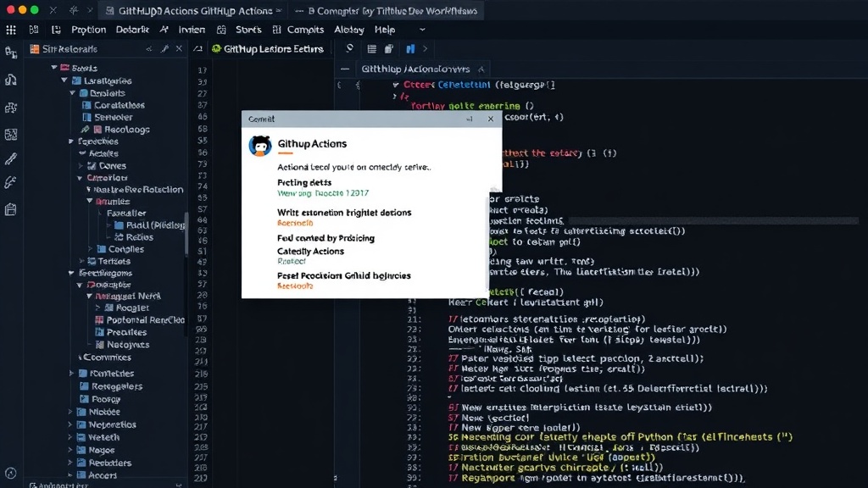
Task: Click the list view icon in the editor toolbar
Action: (x=372, y=49)
